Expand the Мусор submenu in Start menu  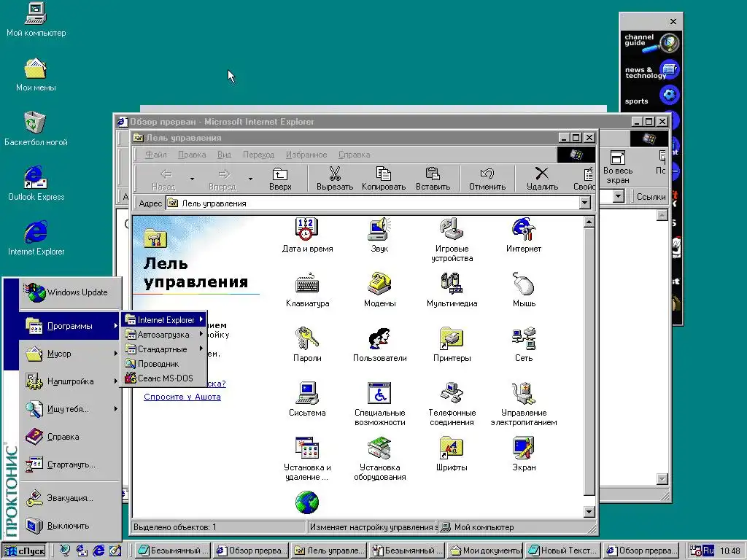[69, 354]
